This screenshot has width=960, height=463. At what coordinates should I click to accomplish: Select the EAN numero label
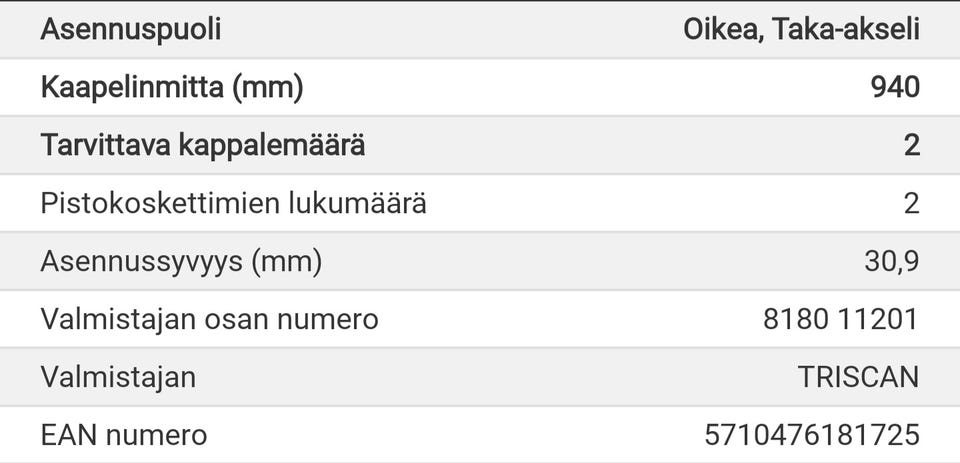point(124,435)
